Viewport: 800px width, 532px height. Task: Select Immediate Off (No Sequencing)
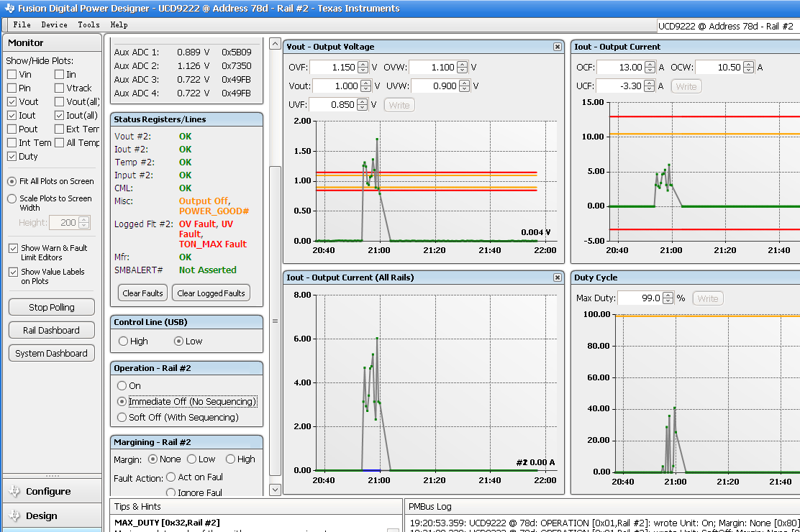[x=122, y=401]
